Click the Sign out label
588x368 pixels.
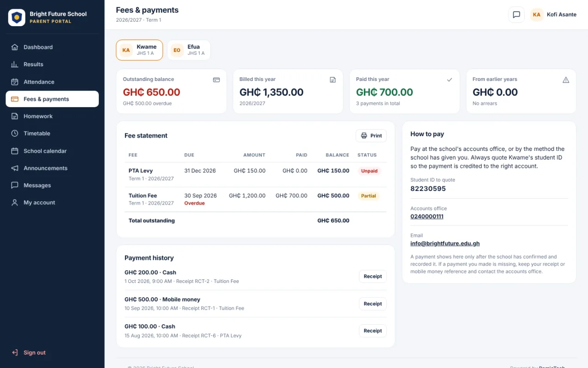tap(34, 353)
